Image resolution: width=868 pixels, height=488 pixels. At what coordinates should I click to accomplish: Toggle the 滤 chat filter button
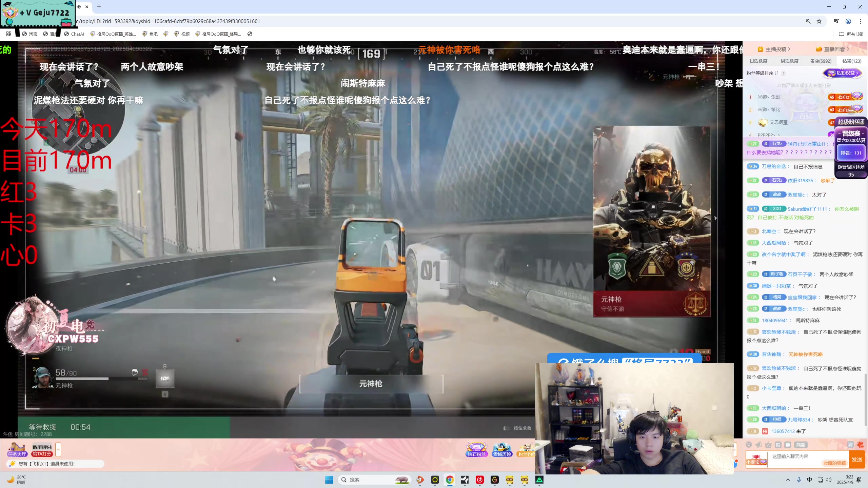click(850, 445)
